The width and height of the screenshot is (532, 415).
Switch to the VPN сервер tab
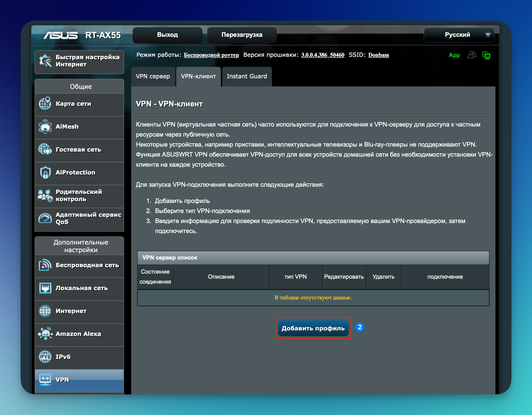tap(153, 76)
